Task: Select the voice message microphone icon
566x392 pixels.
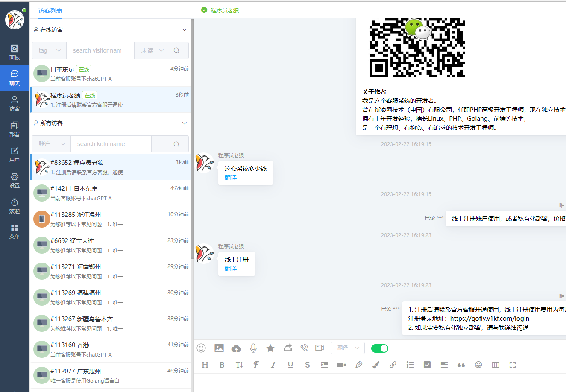Action: 253,348
